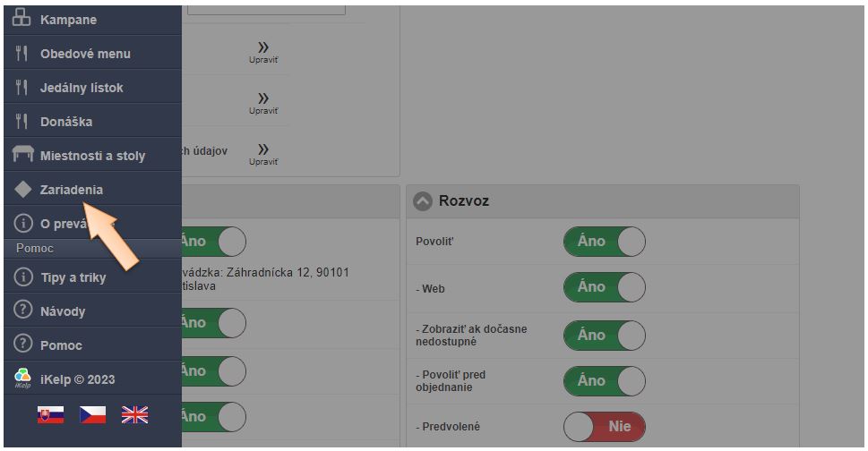Click the Miestnosti a stoly table icon

click(22, 156)
